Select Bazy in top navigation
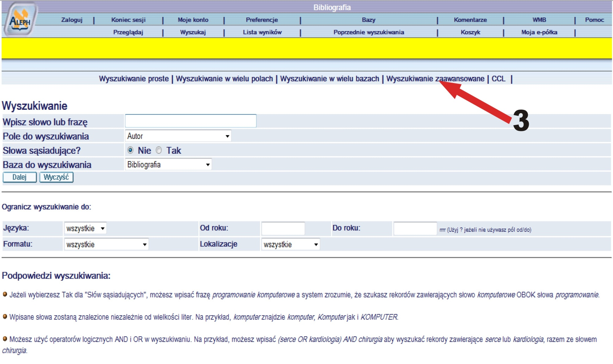The width and height of the screenshot is (613, 364). click(369, 20)
